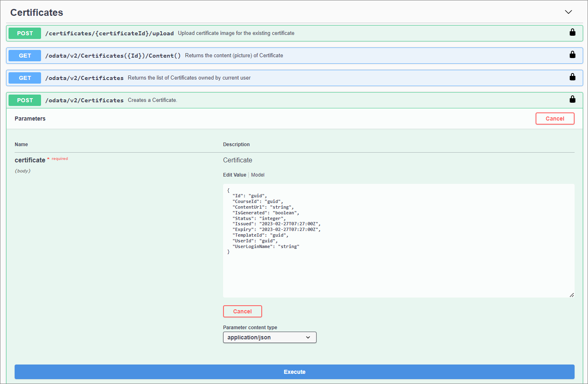This screenshot has height=384, width=588.
Task: Click the POST badge on the upload endpoint
Action: 24,33
